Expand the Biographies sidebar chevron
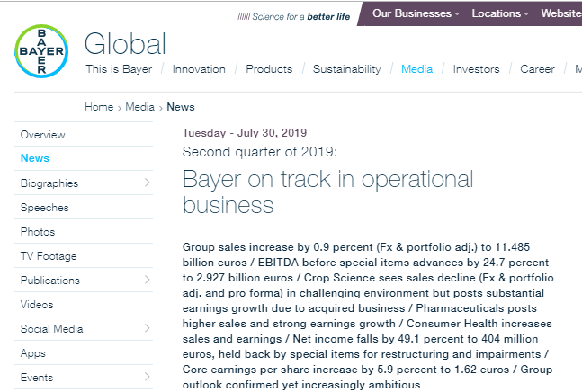This screenshot has width=582, height=392. tap(147, 183)
